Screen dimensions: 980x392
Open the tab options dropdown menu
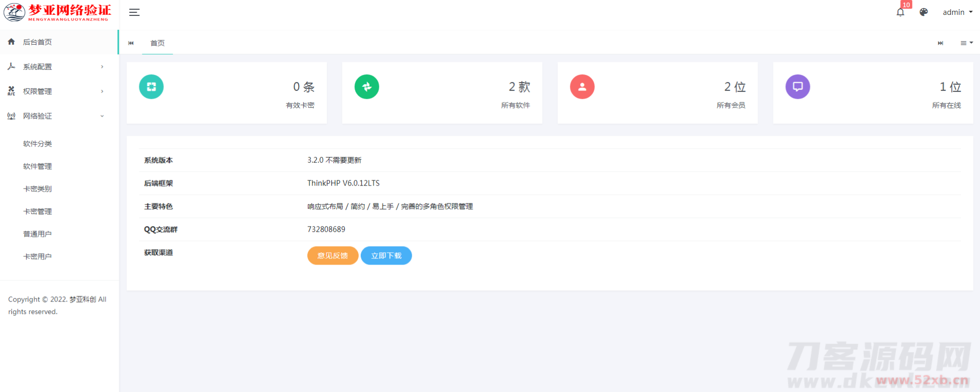coord(966,43)
